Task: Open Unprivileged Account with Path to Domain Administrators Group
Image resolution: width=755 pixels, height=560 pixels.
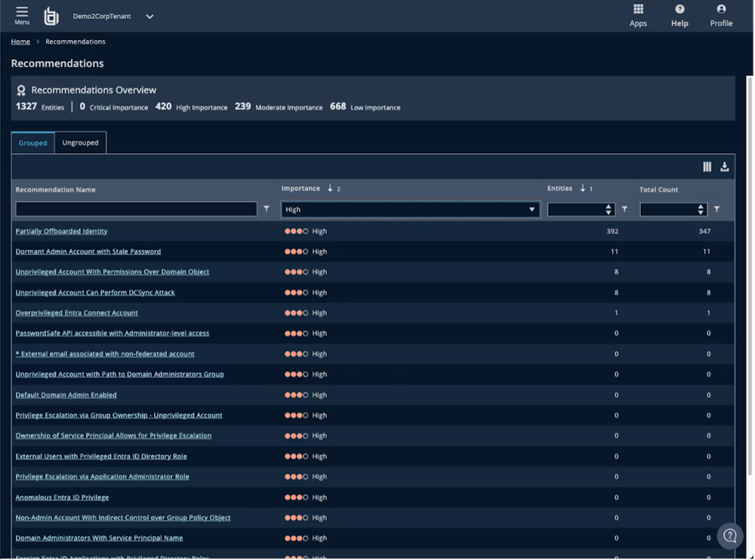Action: click(x=119, y=374)
